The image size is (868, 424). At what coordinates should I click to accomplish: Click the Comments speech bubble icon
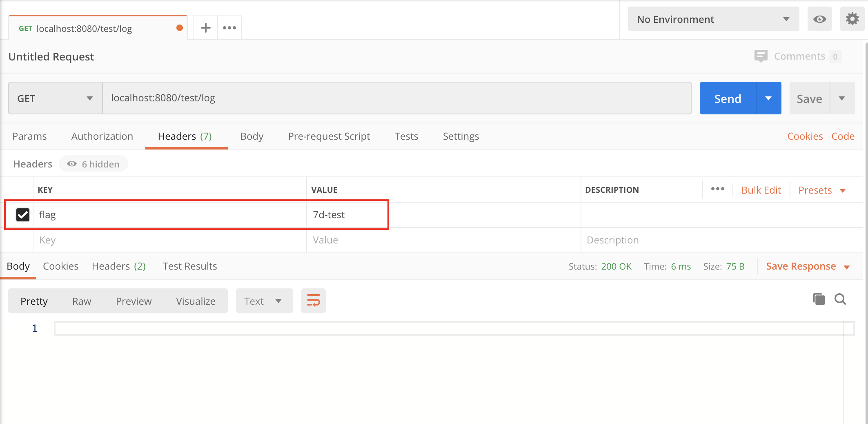(761, 56)
